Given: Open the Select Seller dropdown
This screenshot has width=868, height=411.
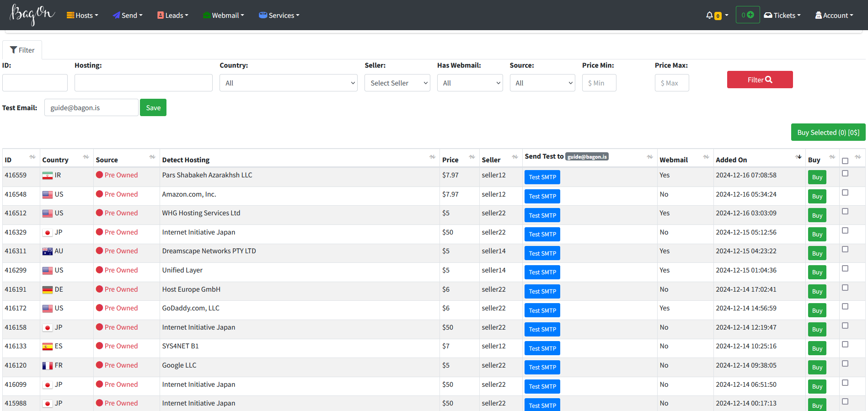Looking at the screenshot, I should (397, 83).
